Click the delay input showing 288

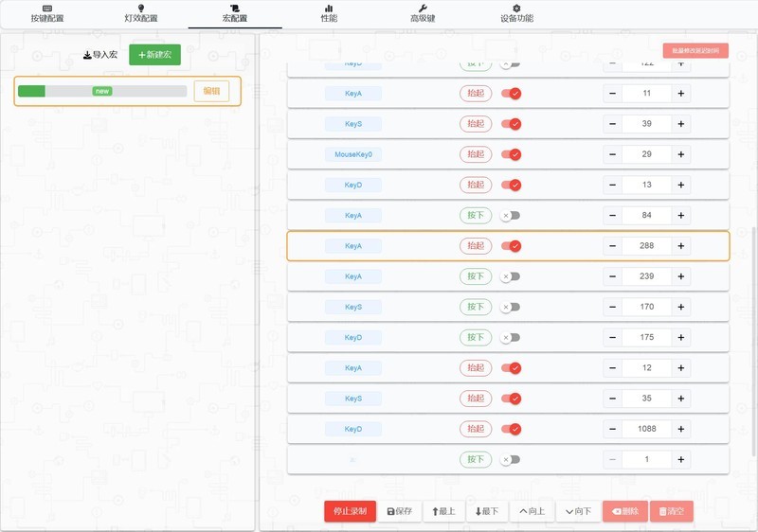pos(647,246)
